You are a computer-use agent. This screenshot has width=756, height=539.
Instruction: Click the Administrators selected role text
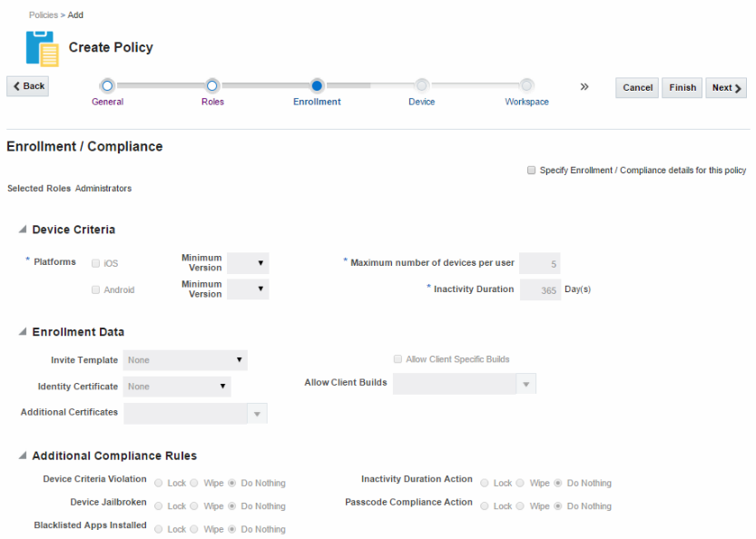click(x=103, y=189)
